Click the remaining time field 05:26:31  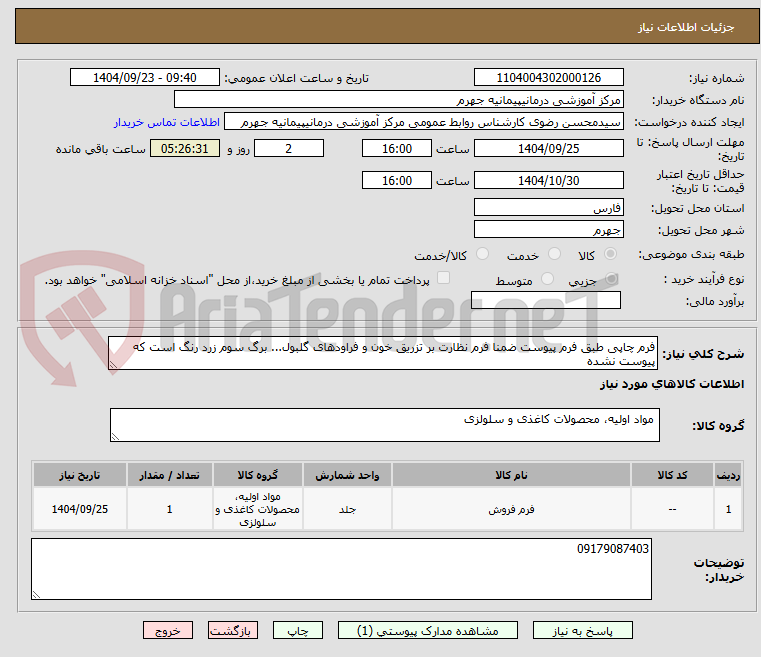click(185, 148)
